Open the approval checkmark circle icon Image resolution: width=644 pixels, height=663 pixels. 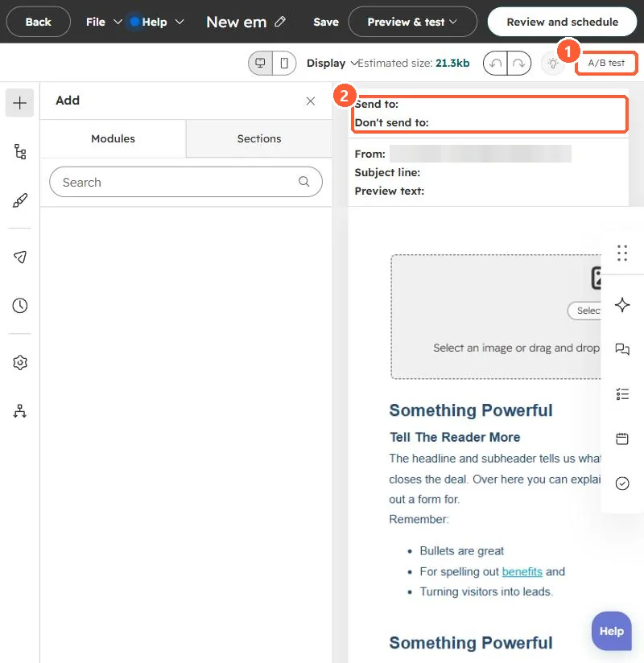(x=622, y=484)
